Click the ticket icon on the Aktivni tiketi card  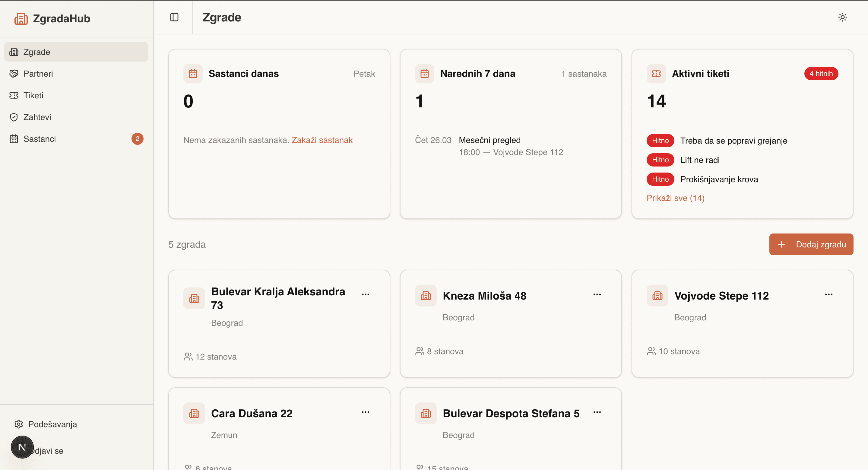tap(656, 73)
